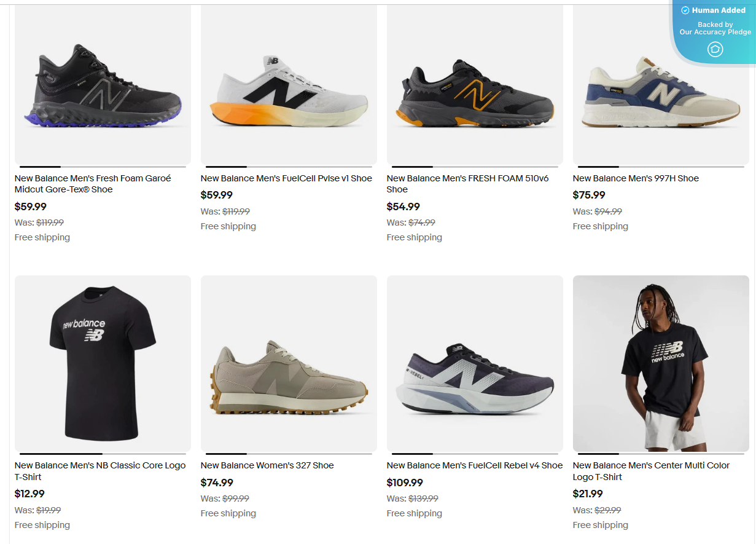Image resolution: width=756 pixels, height=544 pixels.
Task: Click the Human Added verified badge icon
Action: [x=684, y=10]
